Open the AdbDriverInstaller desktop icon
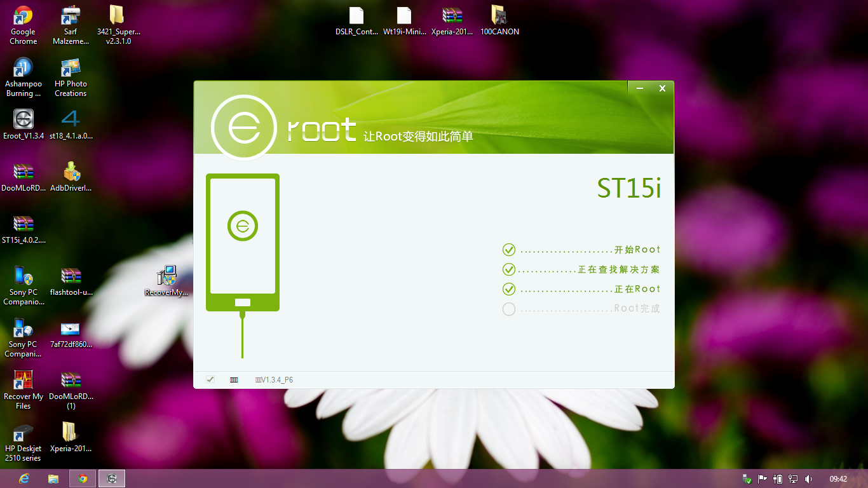The width and height of the screenshot is (868, 488). point(71,177)
